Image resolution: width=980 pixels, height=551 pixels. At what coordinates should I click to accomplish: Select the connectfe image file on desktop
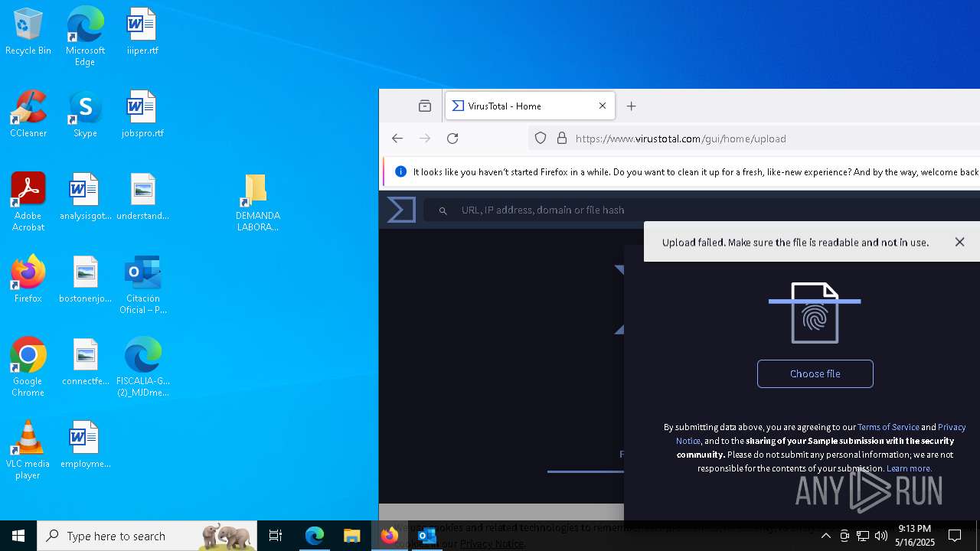click(85, 363)
